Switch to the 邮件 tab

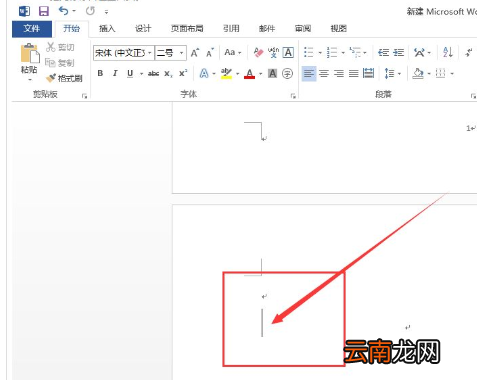(x=267, y=29)
